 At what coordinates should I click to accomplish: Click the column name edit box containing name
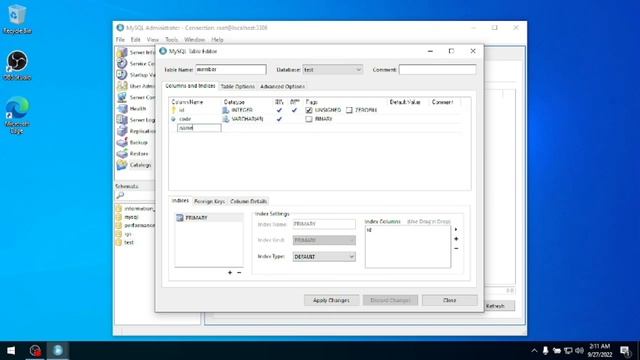pos(199,128)
